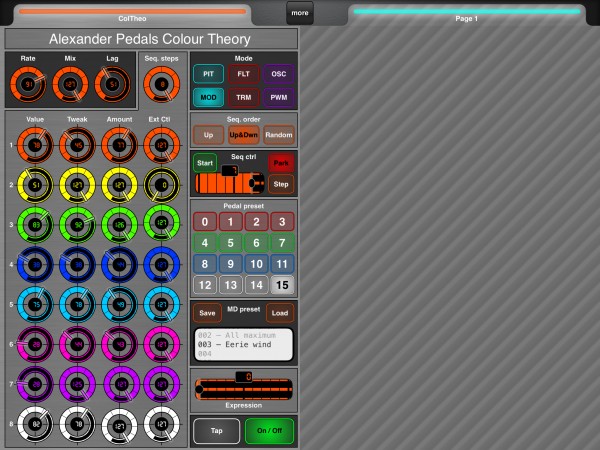The width and height of the screenshot is (600, 450).
Task: Click the yellow Ext Ctl knob in row 2
Action: (161, 185)
